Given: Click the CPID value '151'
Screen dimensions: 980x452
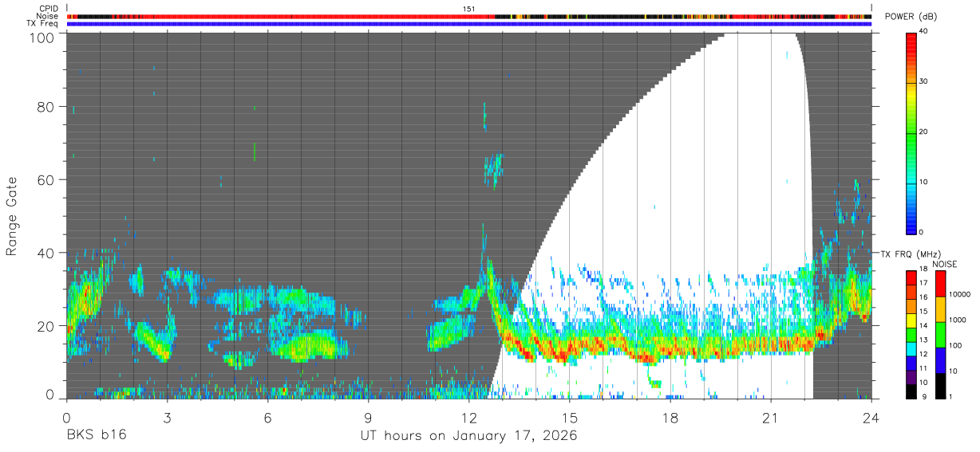Looking at the screenshot, I should (x=469, y=8).
